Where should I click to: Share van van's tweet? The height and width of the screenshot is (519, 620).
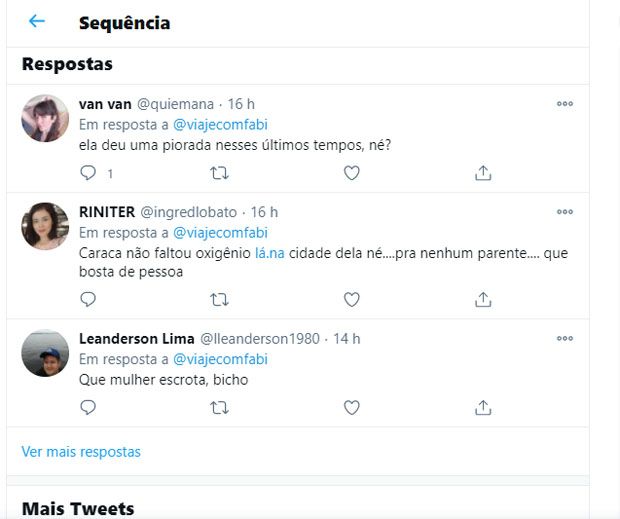coord(483,173)
